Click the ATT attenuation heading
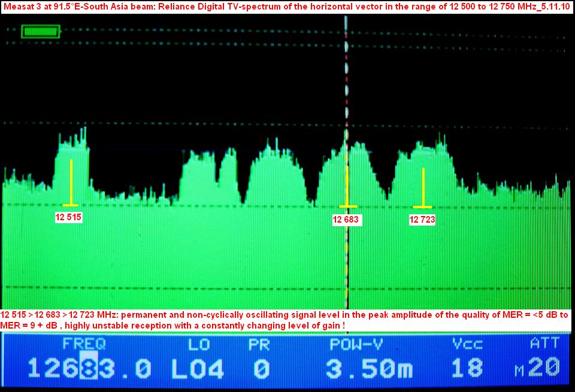 point(544,344)
